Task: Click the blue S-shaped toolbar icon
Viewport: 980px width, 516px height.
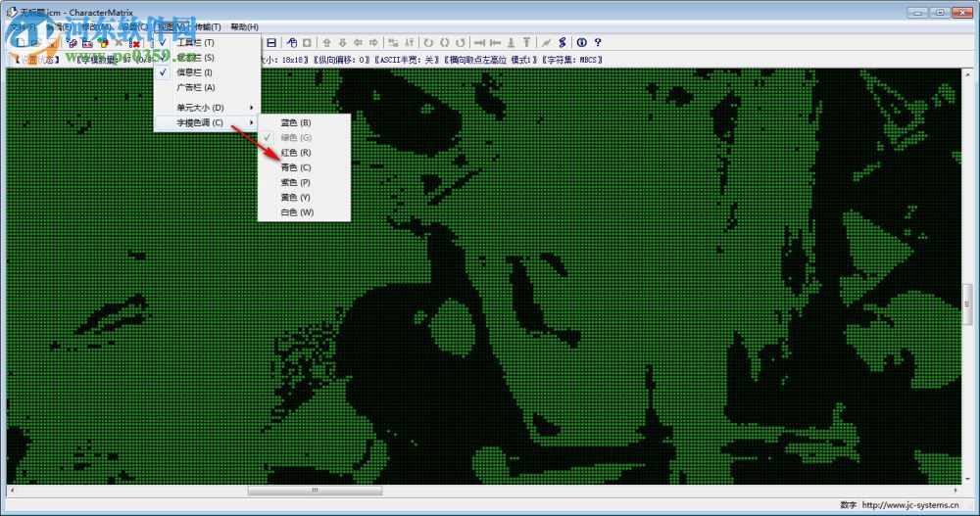Action: coord(562,42)
